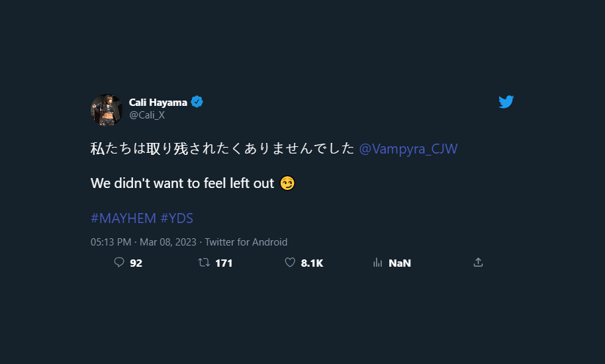This screenshot has height=364, width=605.
Task: Click the reply speech bubble icon
Action: click(119, 263)
